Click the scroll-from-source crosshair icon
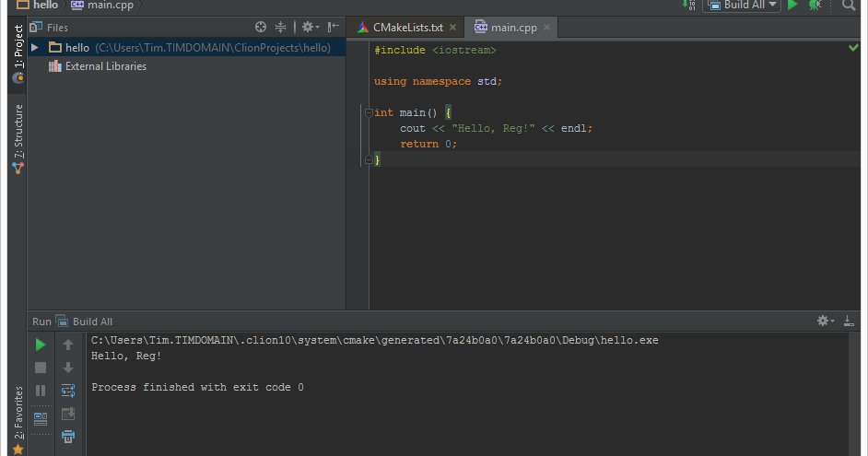The width and height of the screenshot is (868, 456). pos(261,27)
